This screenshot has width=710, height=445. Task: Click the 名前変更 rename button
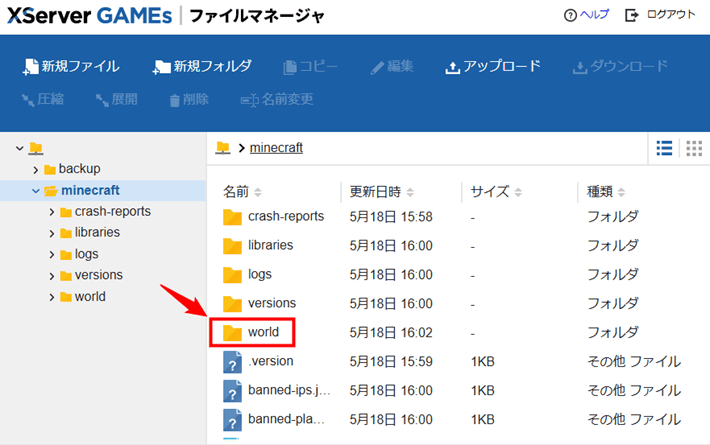[x=277, y=99]
